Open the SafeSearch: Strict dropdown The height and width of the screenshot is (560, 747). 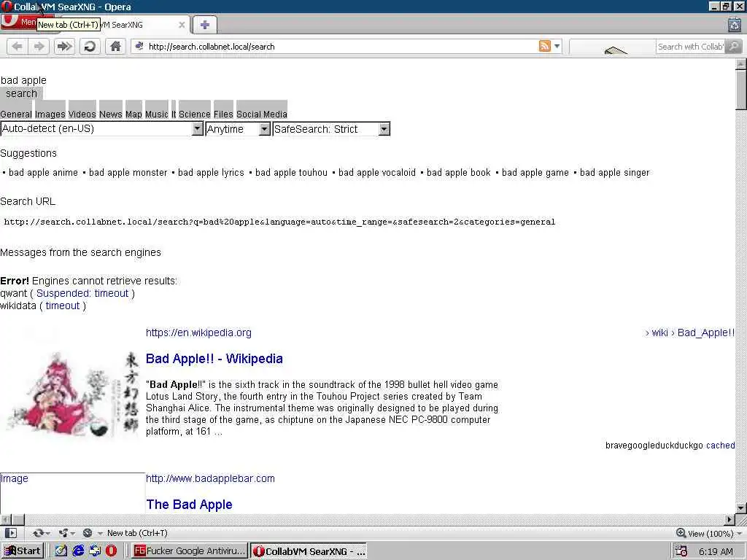pyautogui.click(x=331, y=128)
